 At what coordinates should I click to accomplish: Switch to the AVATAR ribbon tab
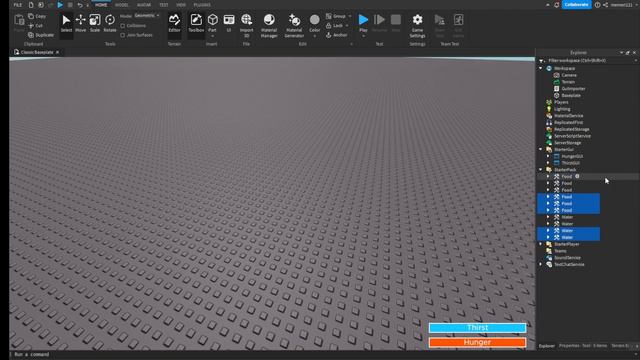(144, 5)
